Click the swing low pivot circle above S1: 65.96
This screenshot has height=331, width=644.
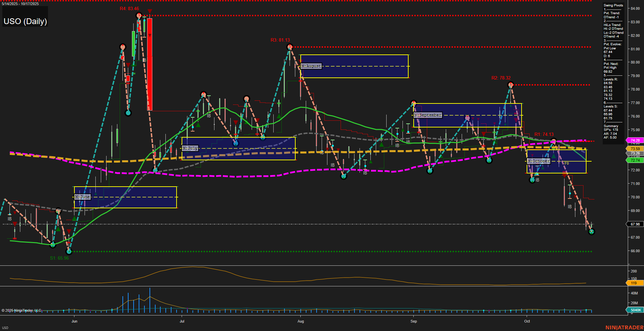click(x=69, y=251)
